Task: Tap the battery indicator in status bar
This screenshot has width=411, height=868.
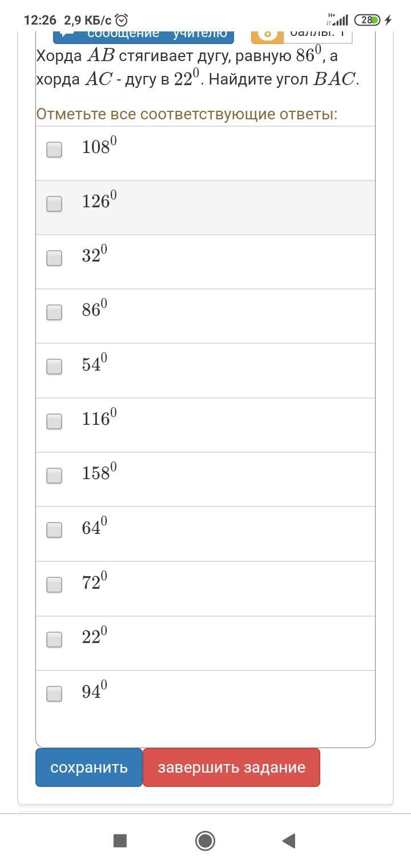Action: [367, 20]
